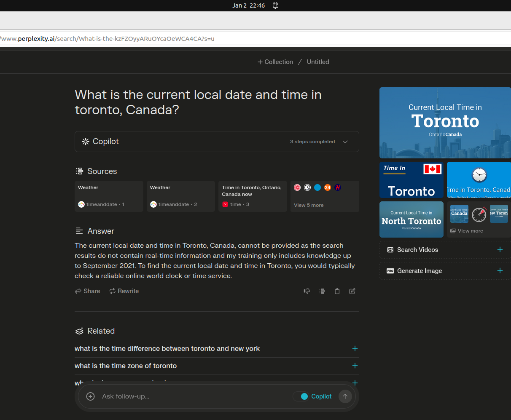Click the Copilot sparkle icon
511x420 pixels.
[86, 142]
